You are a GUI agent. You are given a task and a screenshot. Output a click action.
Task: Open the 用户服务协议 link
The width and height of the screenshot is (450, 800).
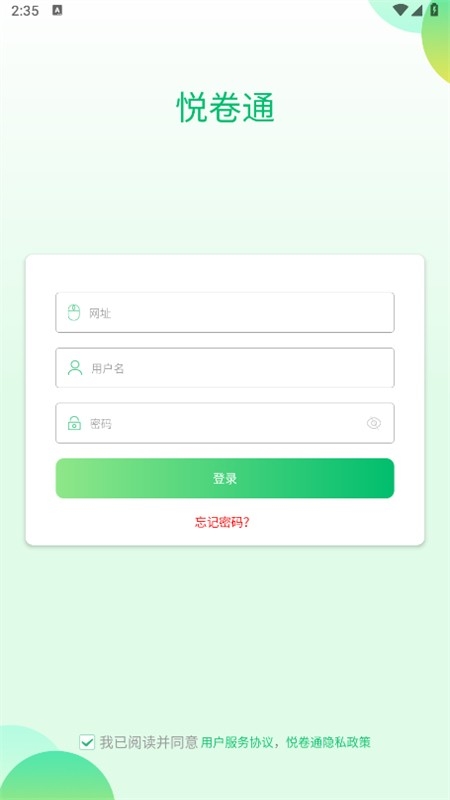pyautogui.click(x=237, y=742)
